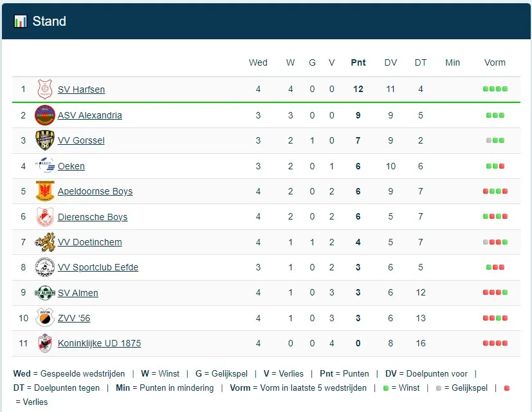Click VV Gorssel's form indicator dots
Screen dimensions: 532x412
[495, 140]
